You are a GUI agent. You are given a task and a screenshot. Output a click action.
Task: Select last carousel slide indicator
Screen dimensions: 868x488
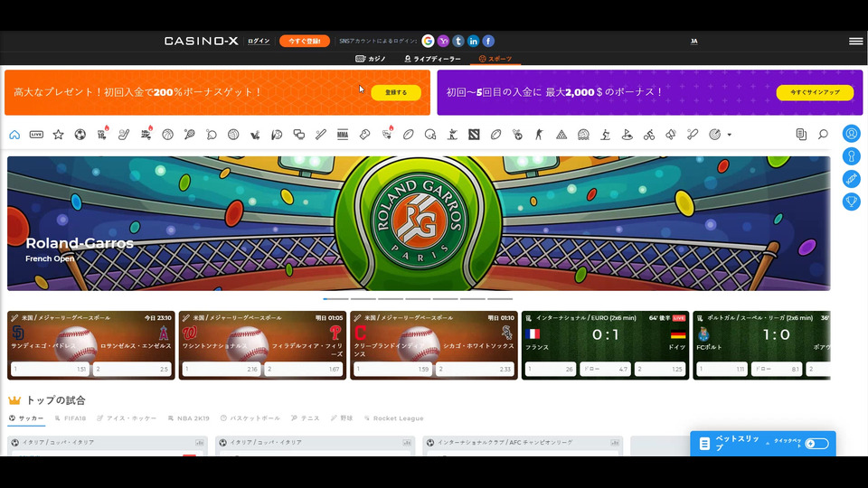pos(500,299)
